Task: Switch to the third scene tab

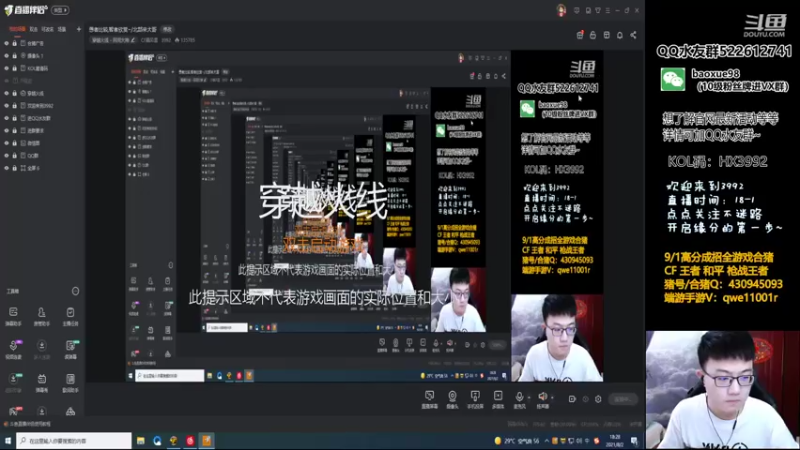Action: point(47,29)
